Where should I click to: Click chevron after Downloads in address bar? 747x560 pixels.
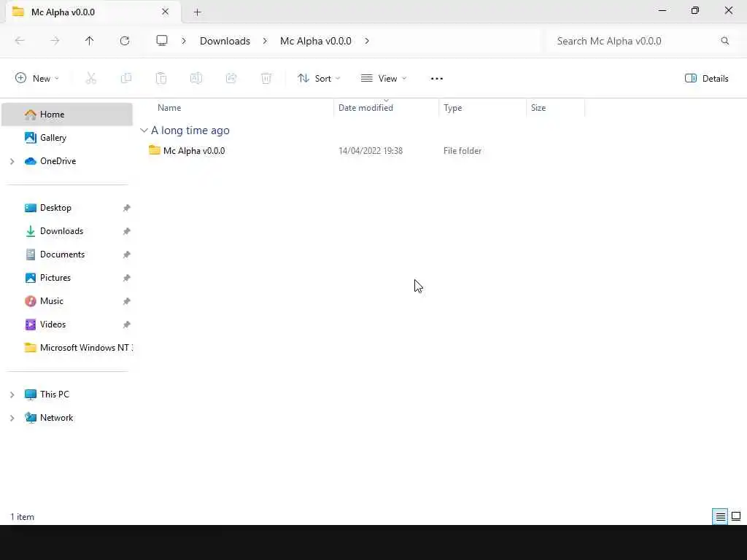point(265,41)
